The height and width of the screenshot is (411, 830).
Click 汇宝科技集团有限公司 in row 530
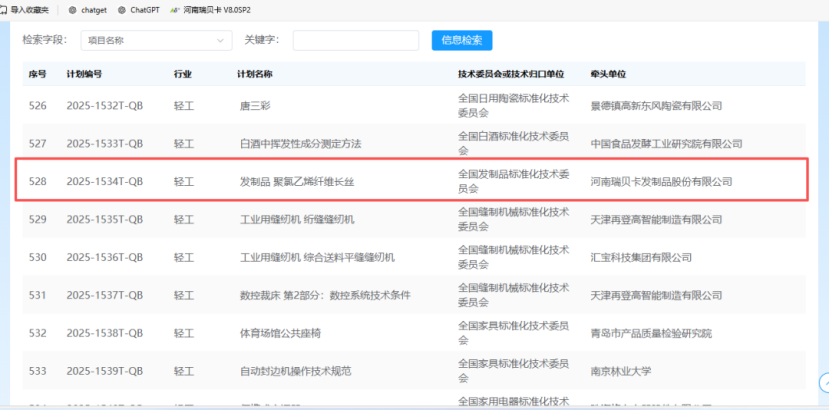click(x=641, y=257)
